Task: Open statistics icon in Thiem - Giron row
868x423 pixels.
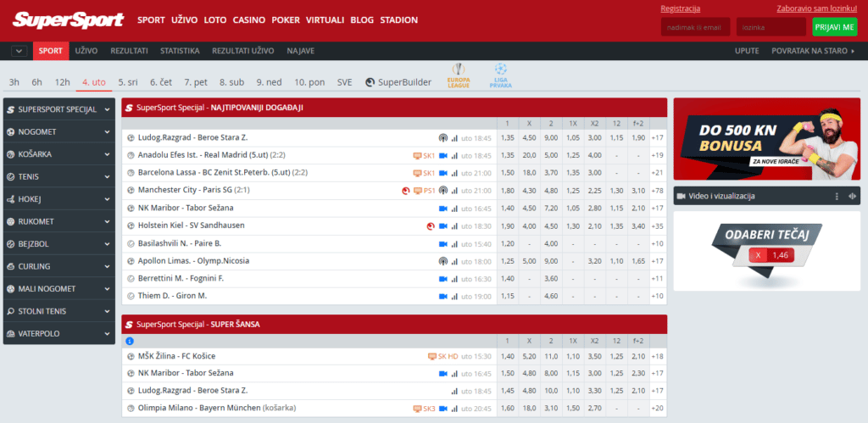Action: [454, 296]
